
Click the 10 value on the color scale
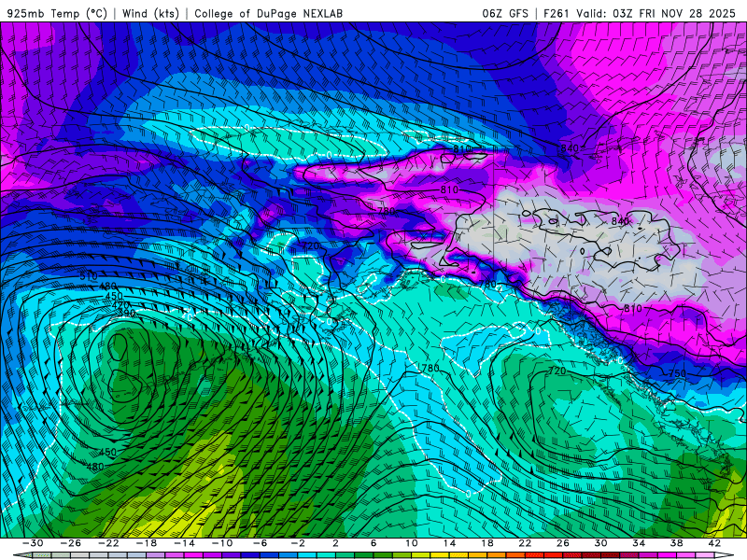(412, 543)
